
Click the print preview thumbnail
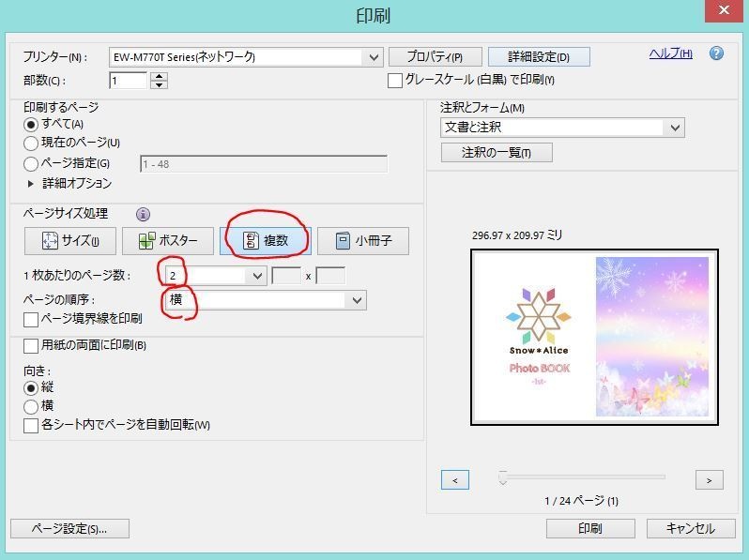[594, 337]
